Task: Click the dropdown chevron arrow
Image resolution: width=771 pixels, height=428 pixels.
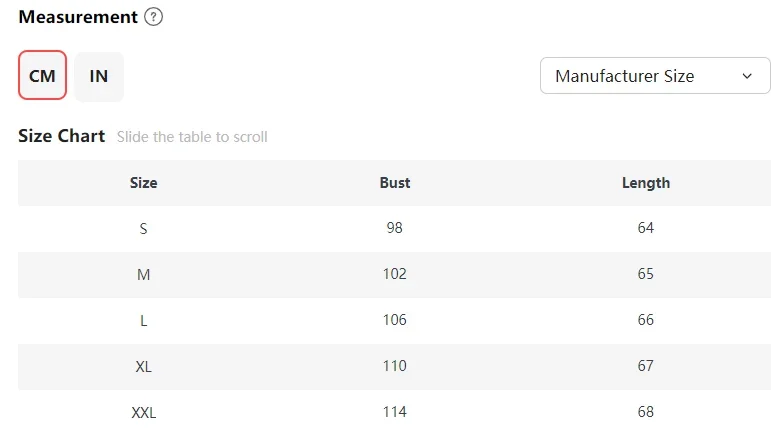Action: point(747,76)
